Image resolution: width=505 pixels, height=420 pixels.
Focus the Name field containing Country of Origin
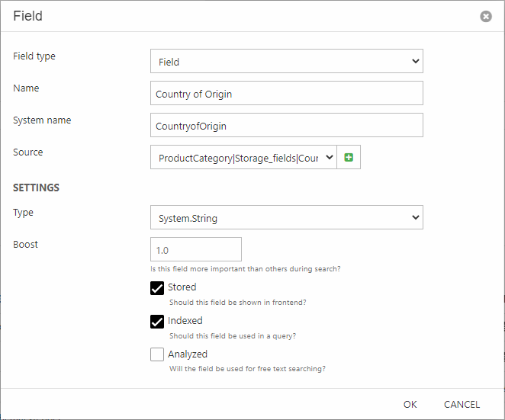(286, 94)
